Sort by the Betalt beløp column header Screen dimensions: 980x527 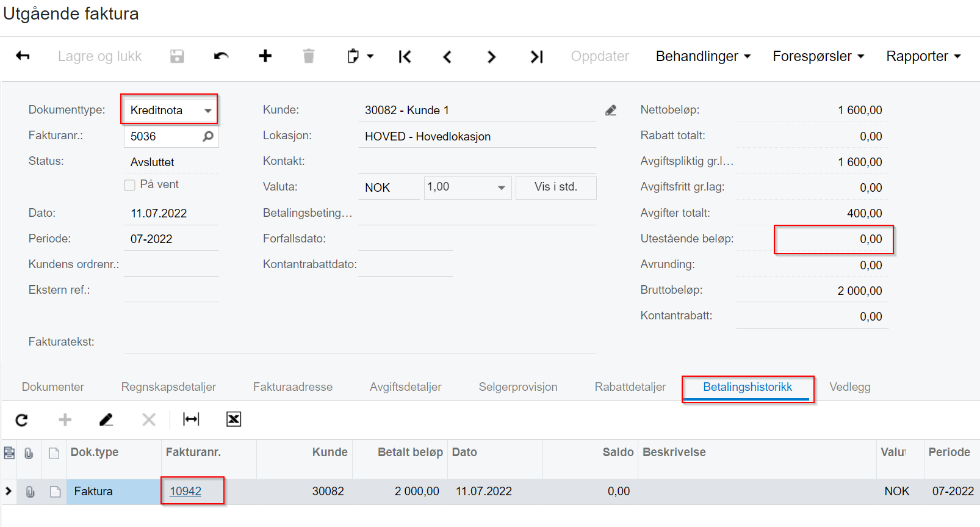pos(410,452)
